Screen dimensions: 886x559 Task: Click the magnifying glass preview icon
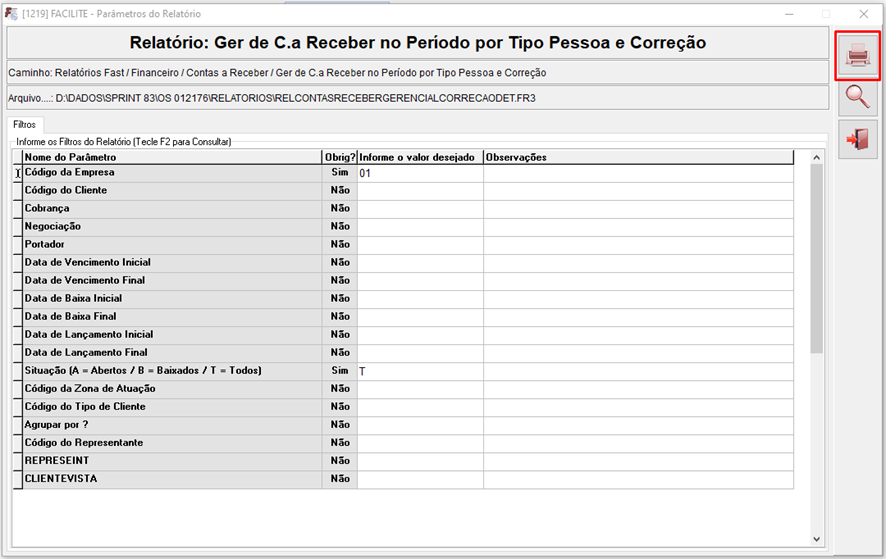coord(857,97)
